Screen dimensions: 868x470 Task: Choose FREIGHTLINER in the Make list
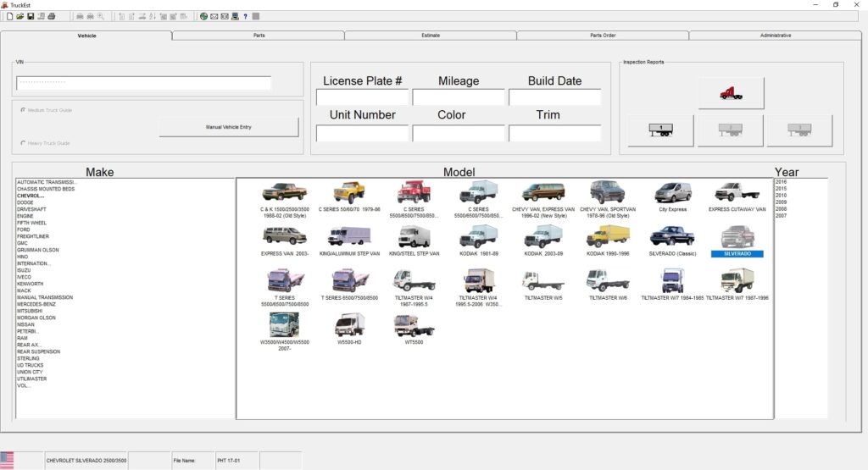33,236
